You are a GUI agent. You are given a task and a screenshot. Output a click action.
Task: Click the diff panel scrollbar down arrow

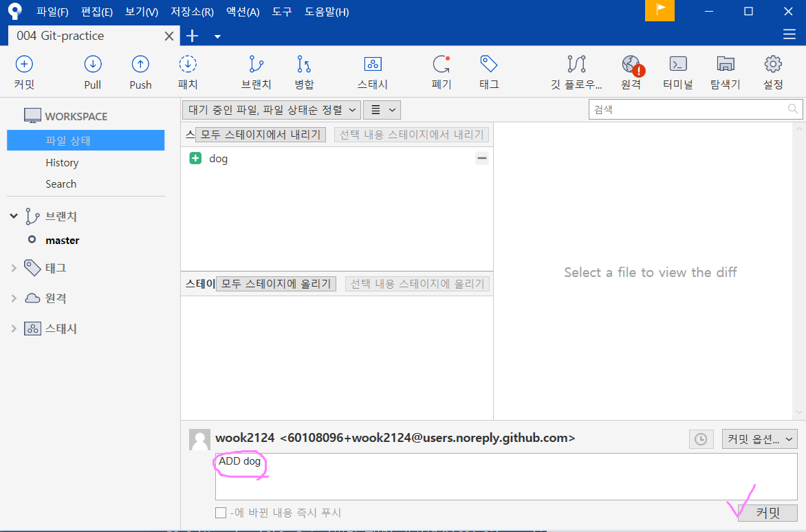click(x=798, y=412)
